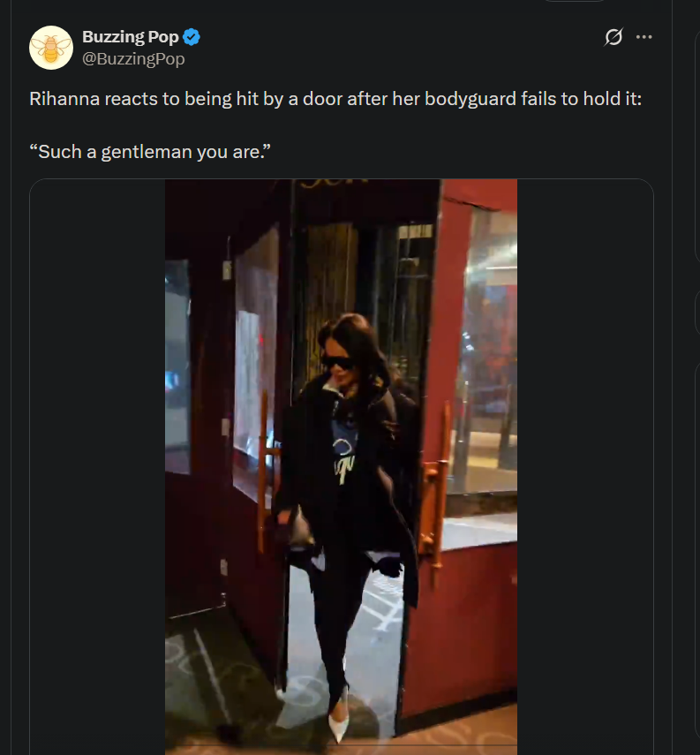The height and width of the screenshot is (755, 700).
Task: Open the Buzzing Pop display name link
Action: [x=131, y=37]
